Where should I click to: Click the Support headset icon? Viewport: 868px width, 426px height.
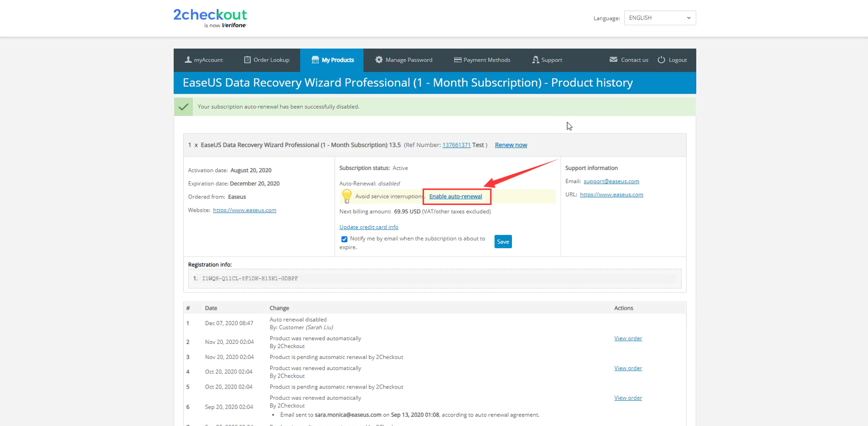tap(535, 60)
